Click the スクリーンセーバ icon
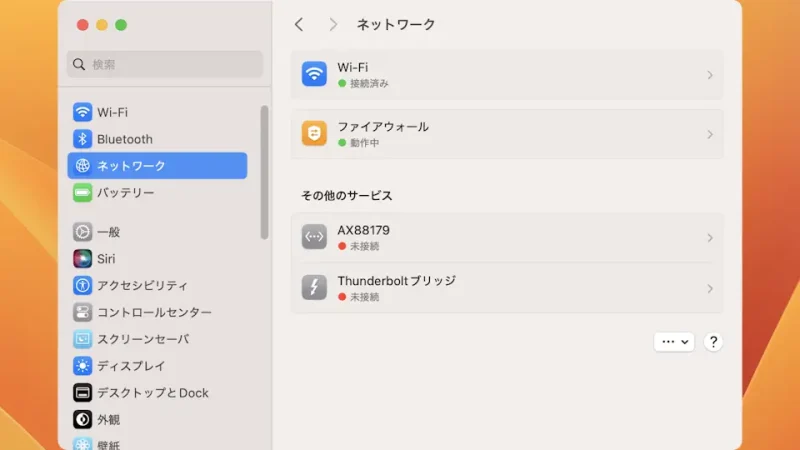 tap(82, 339)
